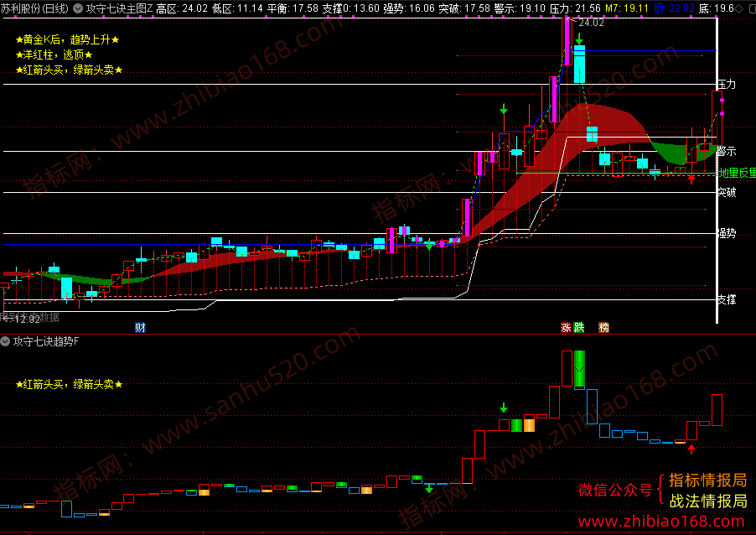Click the 压力: 21.56 value
This screenshot has height=535, width=756.
[575, 8]
